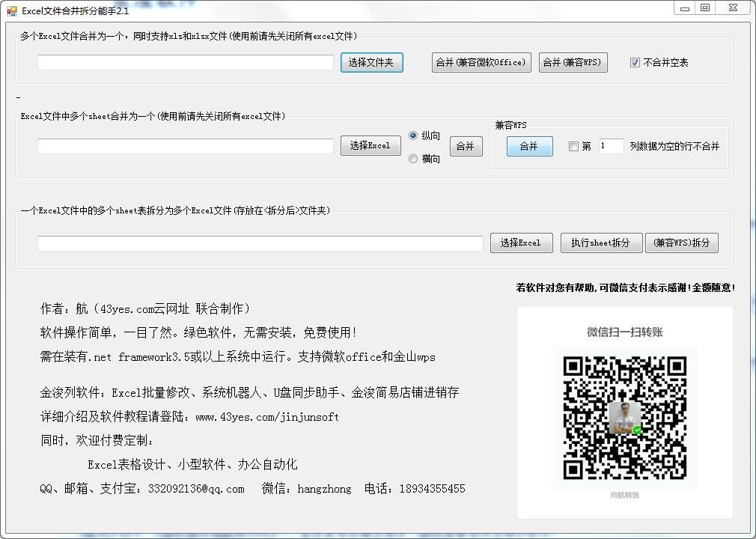Screen dimensions: 756x539
Task: Click the 选择文件夹 button
Action: click(x=371, y=63)
